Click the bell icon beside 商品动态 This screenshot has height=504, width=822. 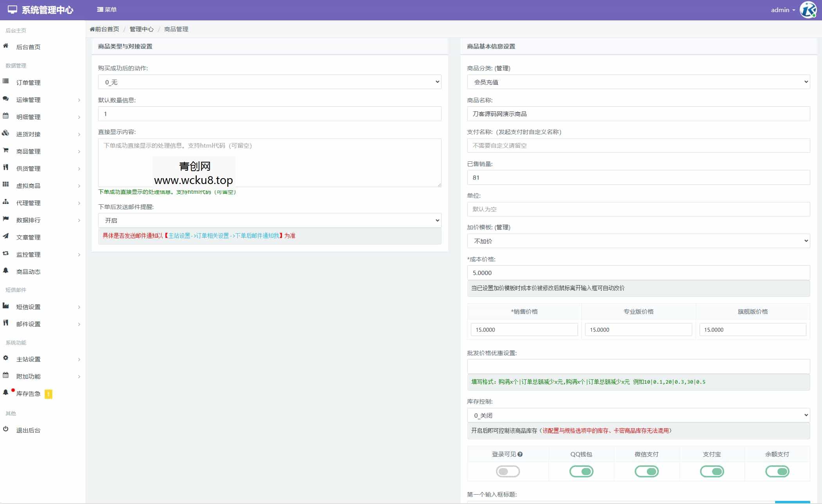[x=5, y=270]
